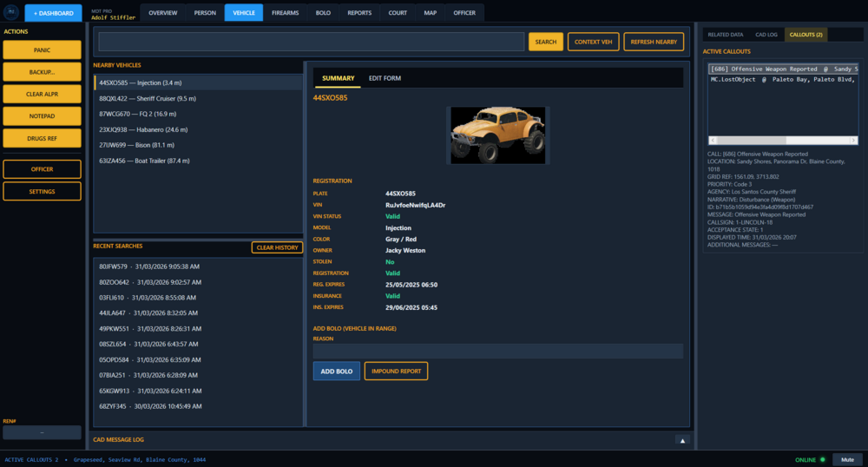This screenshot has width=868, height=467.
Task: Open the Dashboard button
Action: point(53,13)
